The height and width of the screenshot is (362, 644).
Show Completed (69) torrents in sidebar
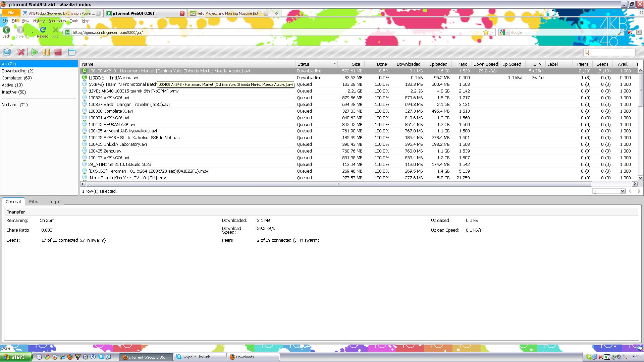point(16,78)
